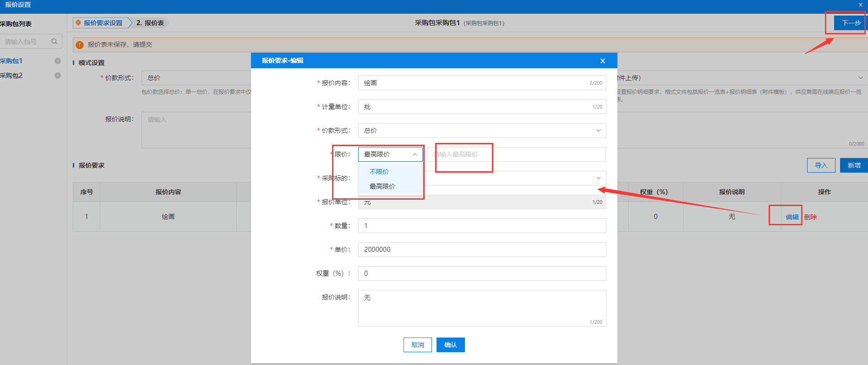Viewport: 868px width, 365px height.
Task: Click the 报价说明 textarea in the dialog
Action: pyautogui.click(x=482, y=308)
